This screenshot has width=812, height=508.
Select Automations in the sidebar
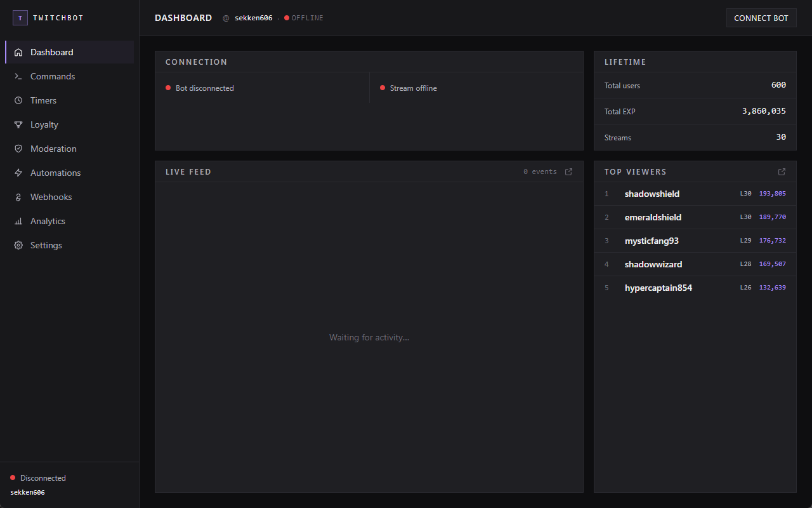70,173
